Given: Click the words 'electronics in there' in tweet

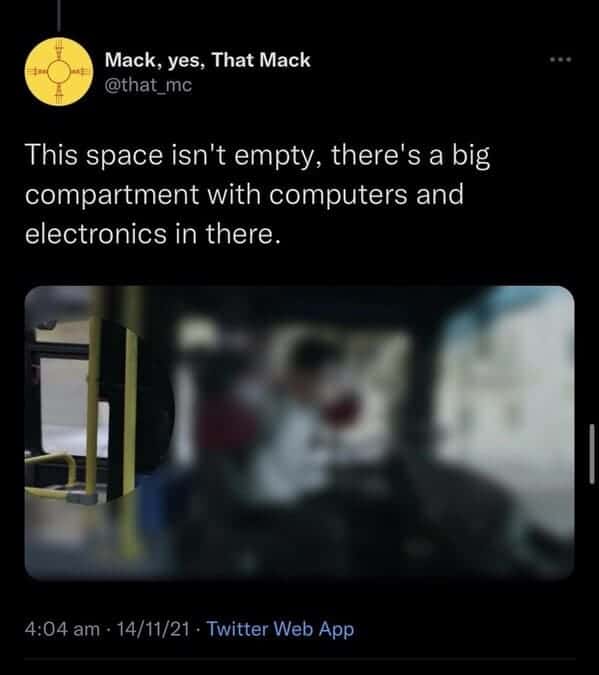Looking at the screenshot, I should pos(153,234).
